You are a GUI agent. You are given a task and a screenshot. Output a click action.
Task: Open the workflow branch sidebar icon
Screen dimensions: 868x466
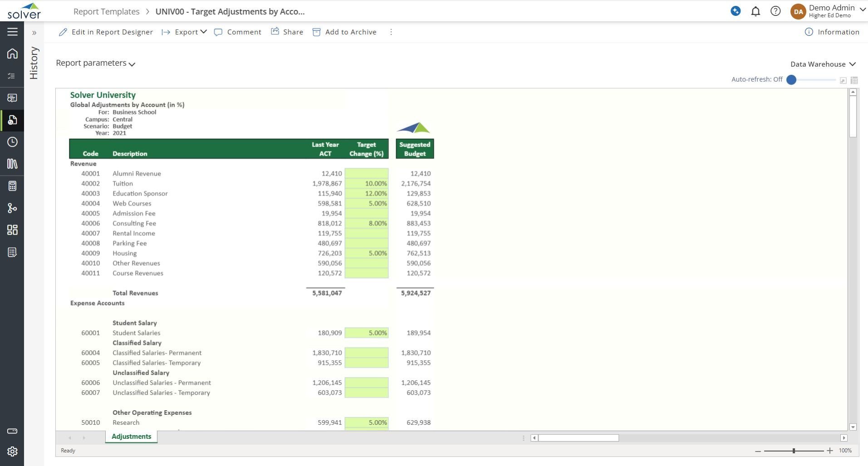coord(12,208)
